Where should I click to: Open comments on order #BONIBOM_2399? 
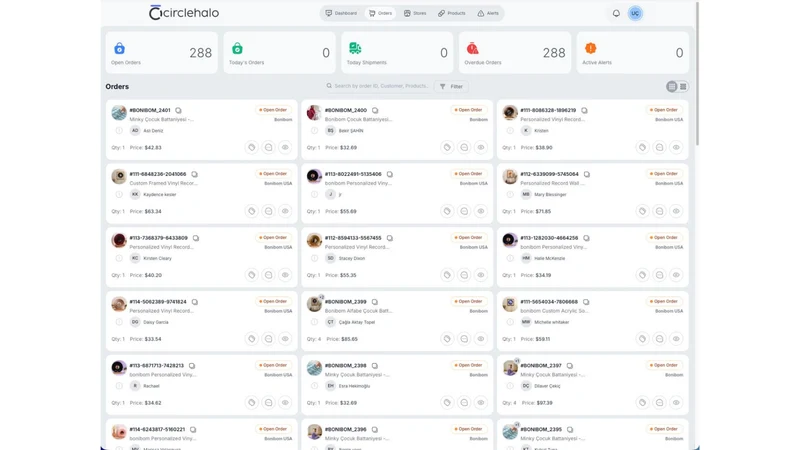464,339
